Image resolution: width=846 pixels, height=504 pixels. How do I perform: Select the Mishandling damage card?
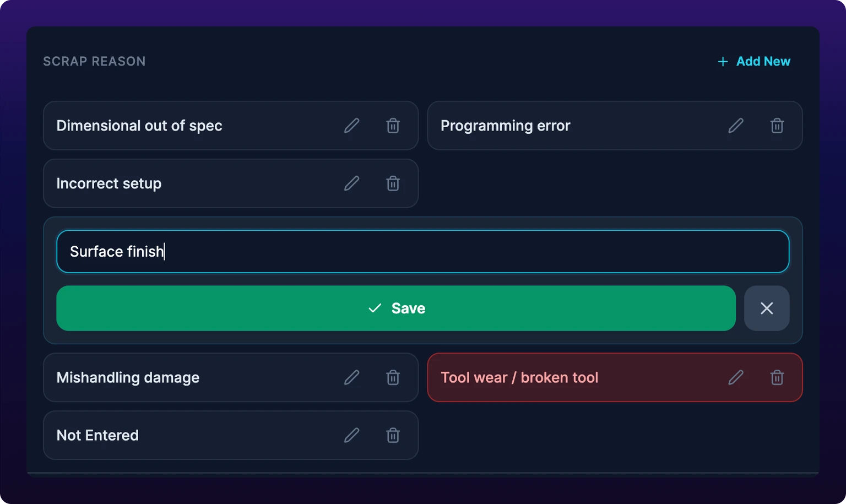(231, 377)
